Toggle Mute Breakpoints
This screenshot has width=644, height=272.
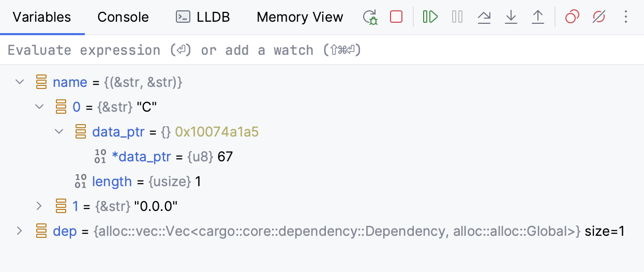pyautogui.click(x=599, y=17)
